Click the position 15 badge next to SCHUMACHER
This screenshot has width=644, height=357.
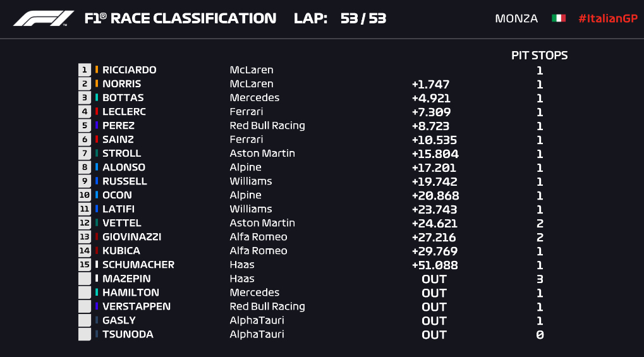tap(84, 265)
